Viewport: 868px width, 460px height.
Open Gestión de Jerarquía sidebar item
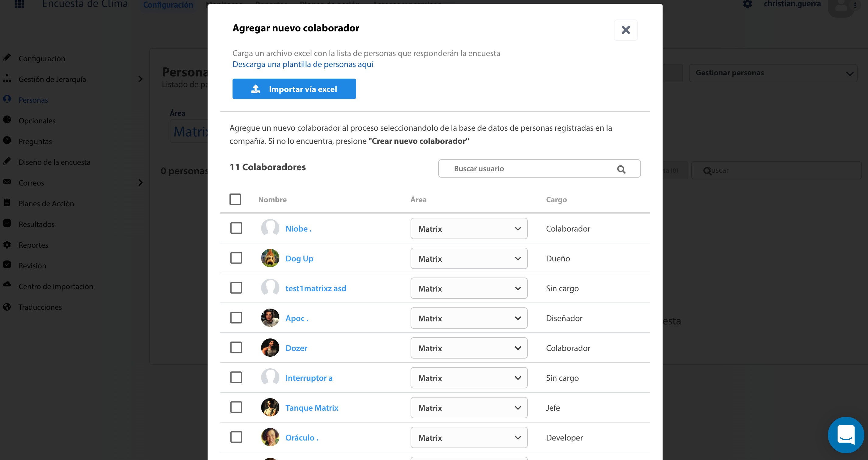[52, 79]
